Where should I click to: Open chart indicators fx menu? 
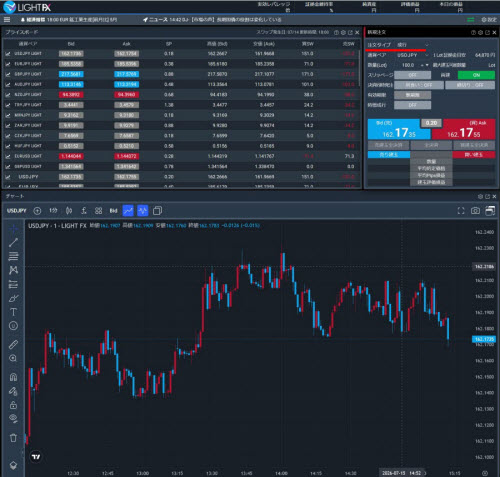click(84, 211)
